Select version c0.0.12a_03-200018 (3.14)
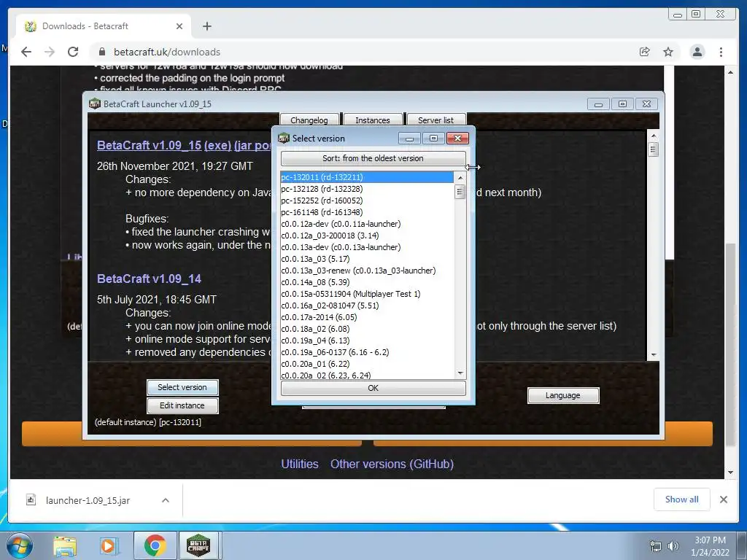 pos(367,236)
